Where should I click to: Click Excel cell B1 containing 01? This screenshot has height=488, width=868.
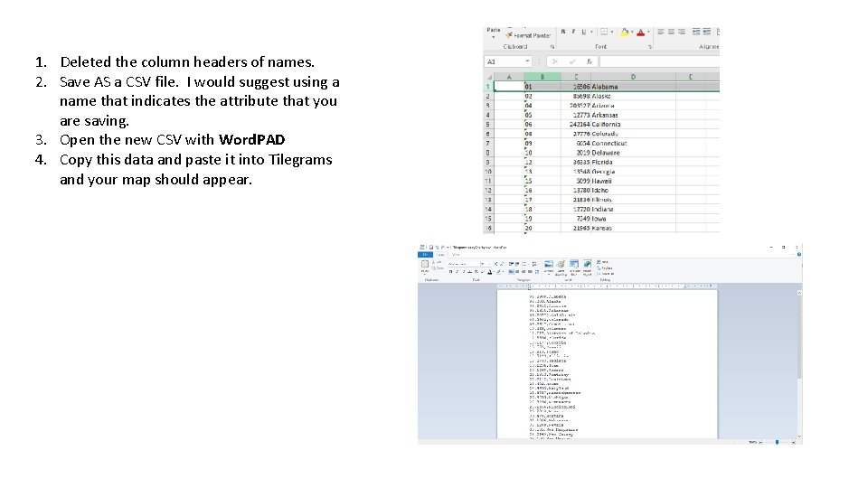542,87
